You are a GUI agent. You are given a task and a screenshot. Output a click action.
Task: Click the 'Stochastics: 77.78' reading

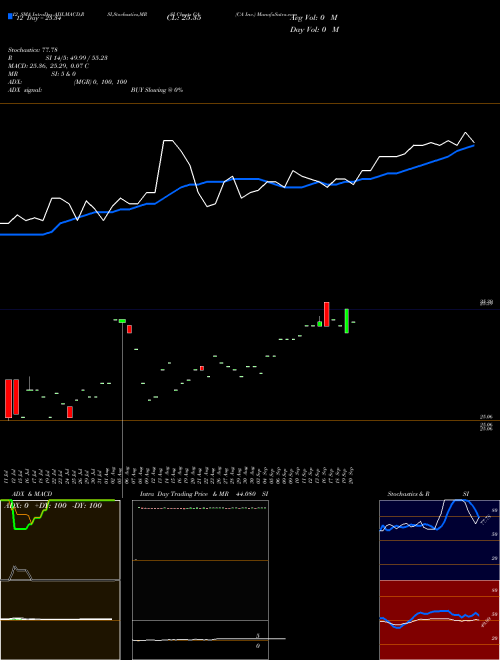click(33, 50)
